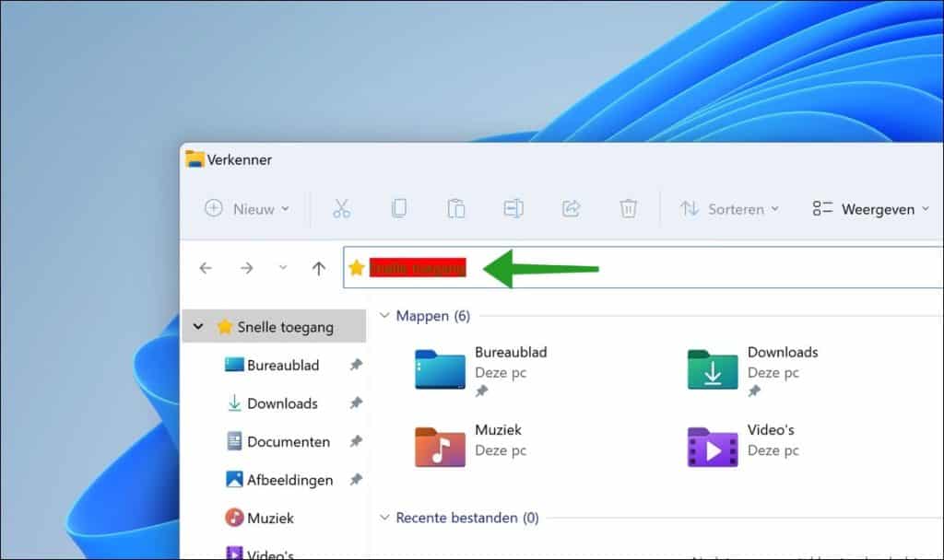Open the Nieuw dropdown menu
The height and width of the screenshot is (560, 944).
tap(245, 209)
